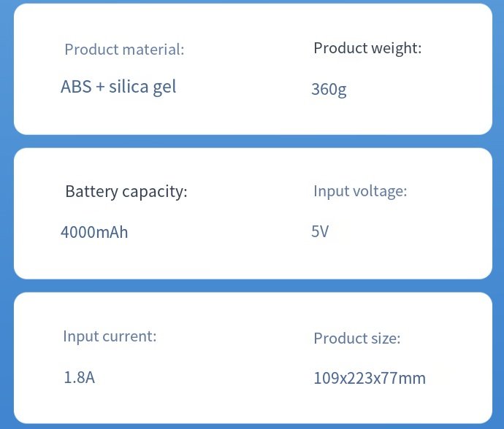Click the "Battery capacity:" label

tap(126, 192)
